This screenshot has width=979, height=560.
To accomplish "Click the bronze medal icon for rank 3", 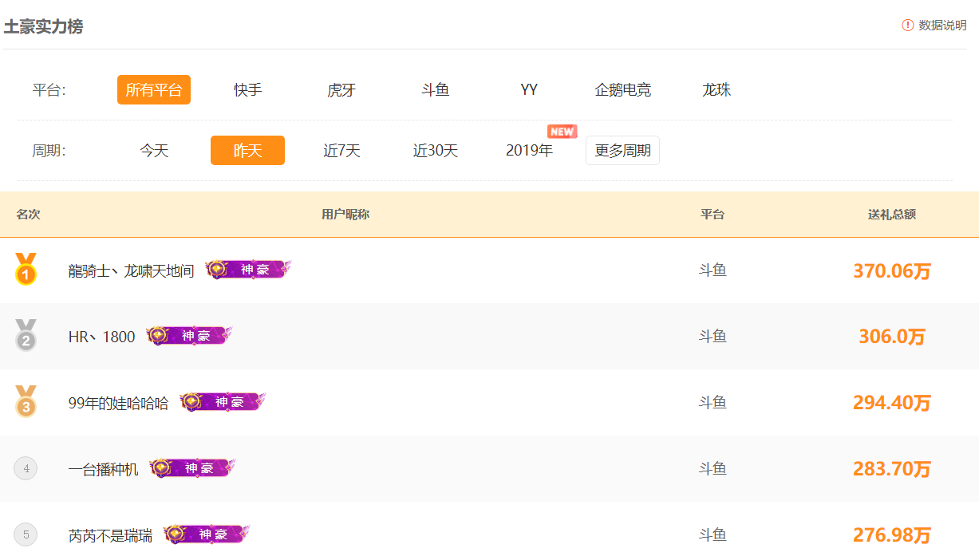I will click(x=26, y=402).
